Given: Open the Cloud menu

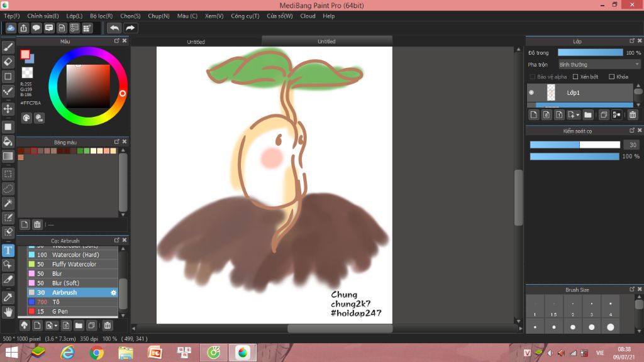Looking at the screenshot, I should [308, 16].
